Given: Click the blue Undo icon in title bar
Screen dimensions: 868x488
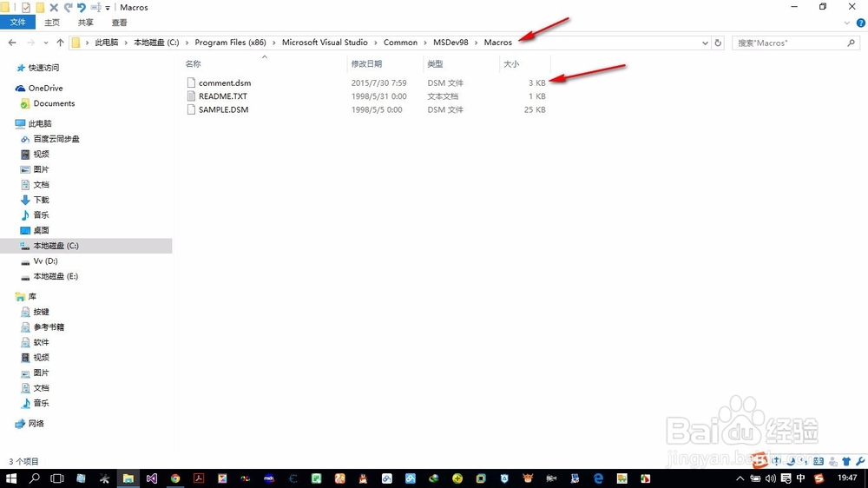Looking at the screenshot, I should click(82, 7).
